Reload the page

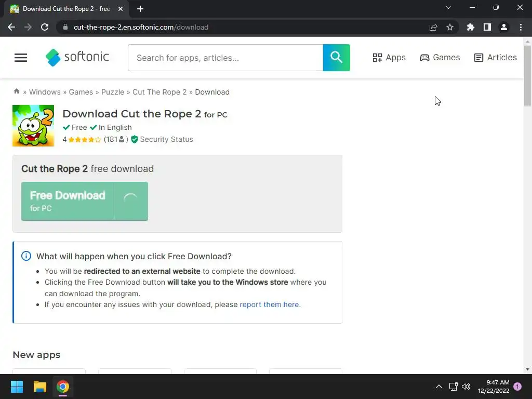[x=45, y=27]
